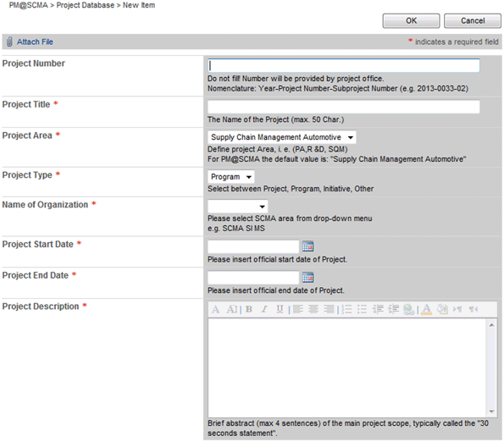Go to Project Database breadcrumb
Viewport: 504px width, 442px height.
point(86,5)
